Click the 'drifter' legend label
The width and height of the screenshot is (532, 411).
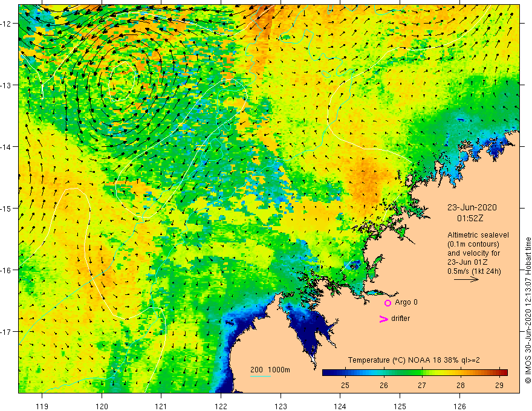coord(400,319)
